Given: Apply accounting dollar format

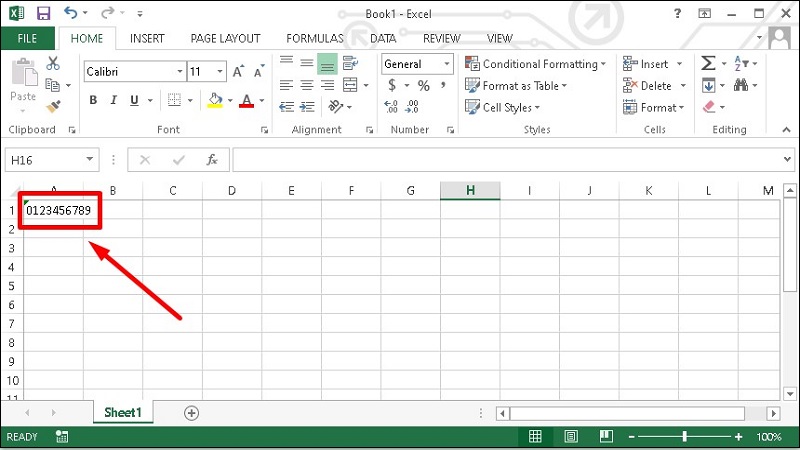Looking at the screenshot, I should tap(392, 85).
